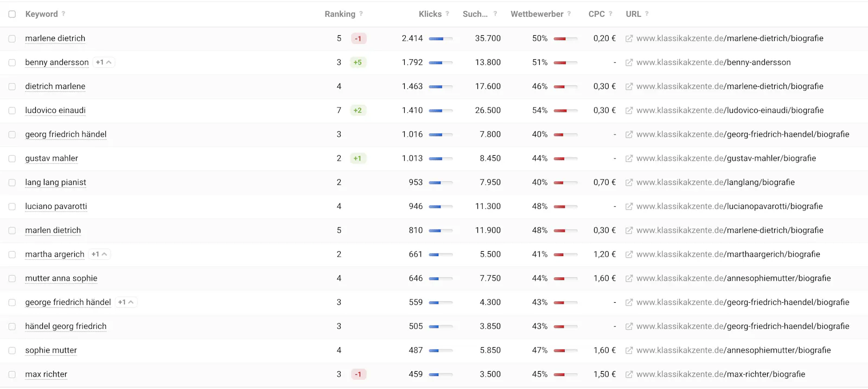Check the ludovico einaudi row checkbox
The image size is (868, 389).
12,111
